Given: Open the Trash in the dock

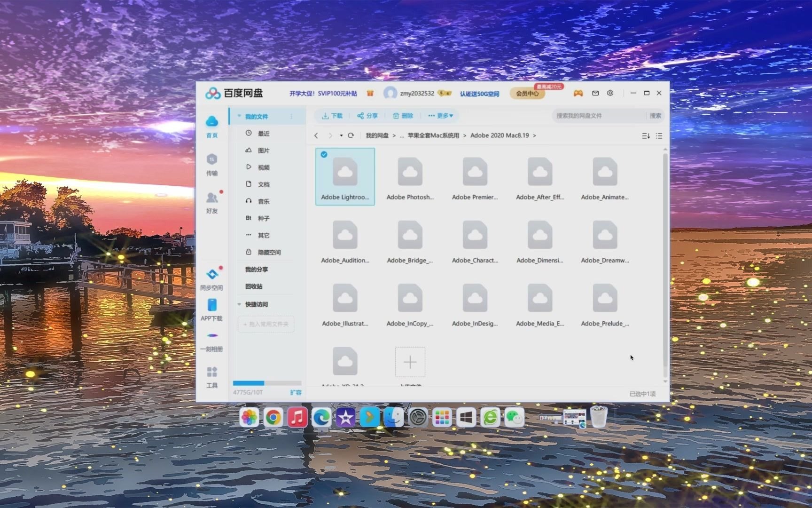Looking at the screenshot, I should click(x=599, y=417).
